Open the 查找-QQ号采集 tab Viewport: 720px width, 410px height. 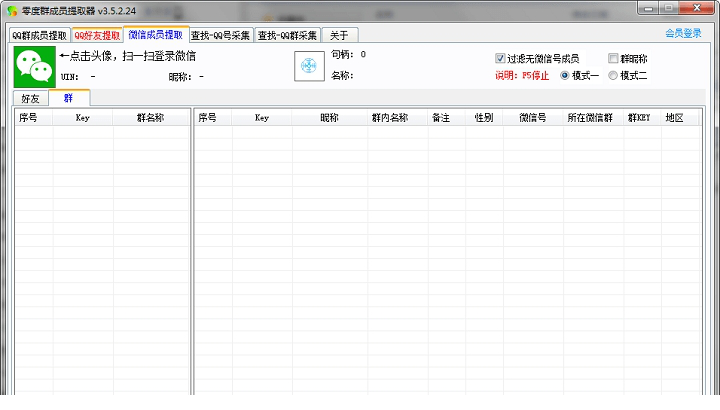pos(220,35)
